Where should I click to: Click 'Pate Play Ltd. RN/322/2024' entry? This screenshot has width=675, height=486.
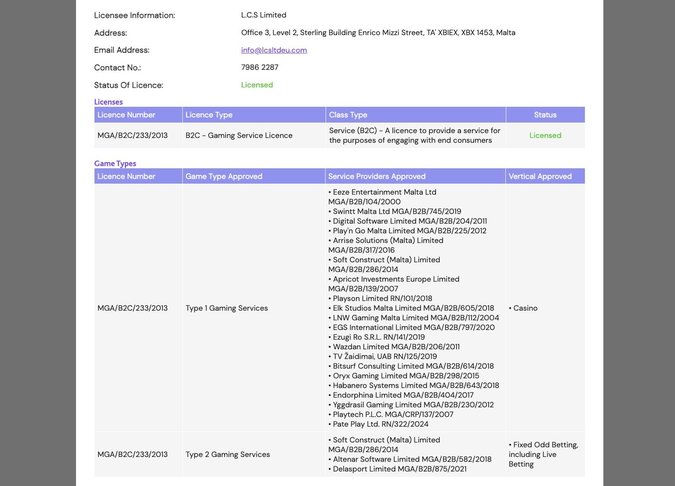(x=378, y=424)
